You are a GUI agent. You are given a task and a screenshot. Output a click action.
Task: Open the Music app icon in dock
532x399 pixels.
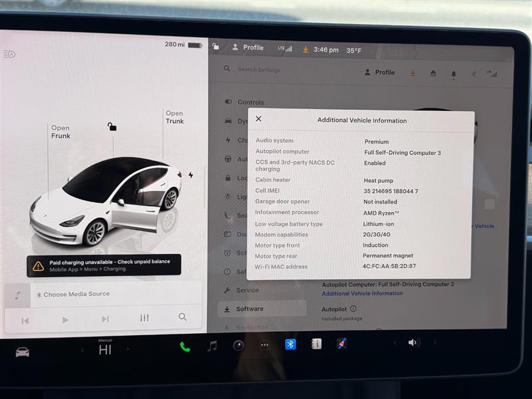tap(212, 346)
